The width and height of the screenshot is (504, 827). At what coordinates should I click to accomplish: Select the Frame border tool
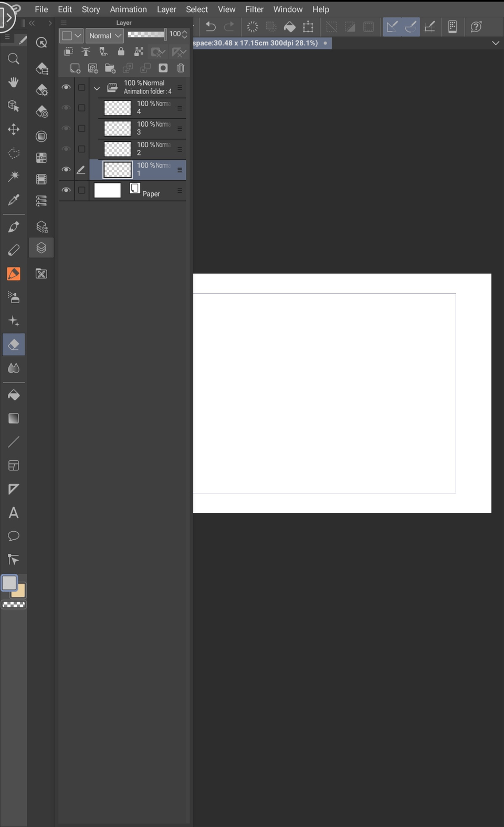14,466
